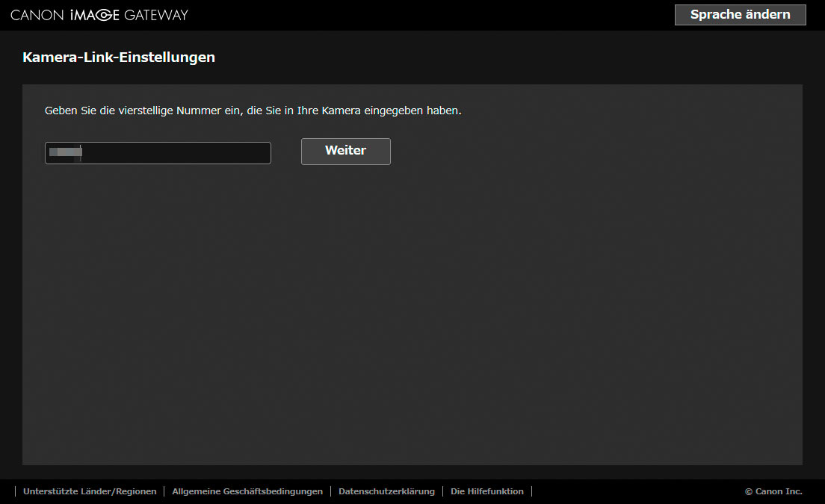This screenshot has width=825, height=504.
Task: Click the © Canon Inc. copyright text
Action: coord(773,491)
